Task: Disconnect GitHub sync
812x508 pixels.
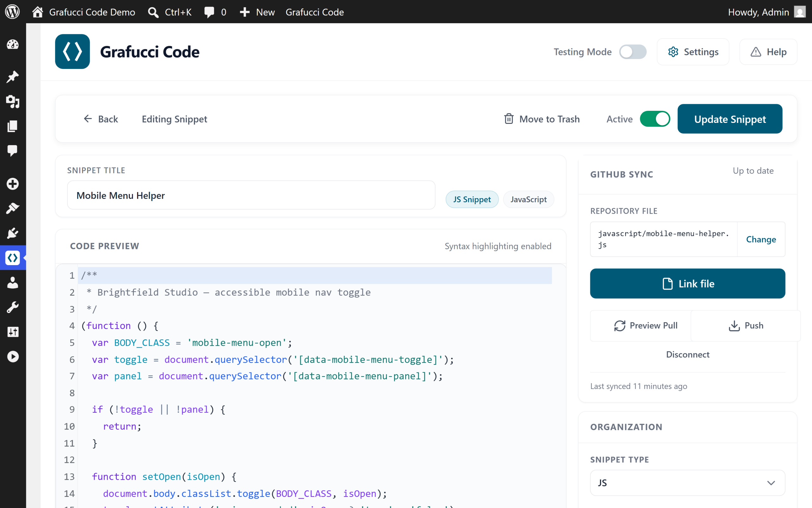Action: [x=688, y=354]
